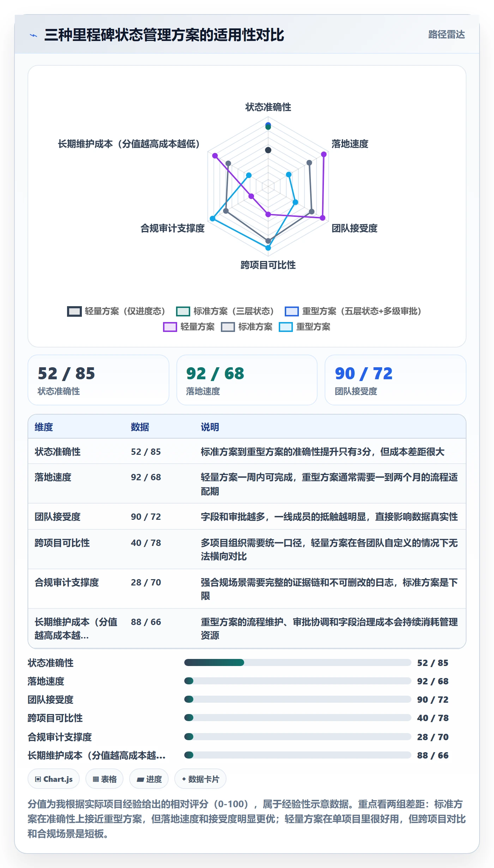Viewport: 494px width, 868px height.
Task: Click the 路径雷达 label in header
Action: coord(446,35)
